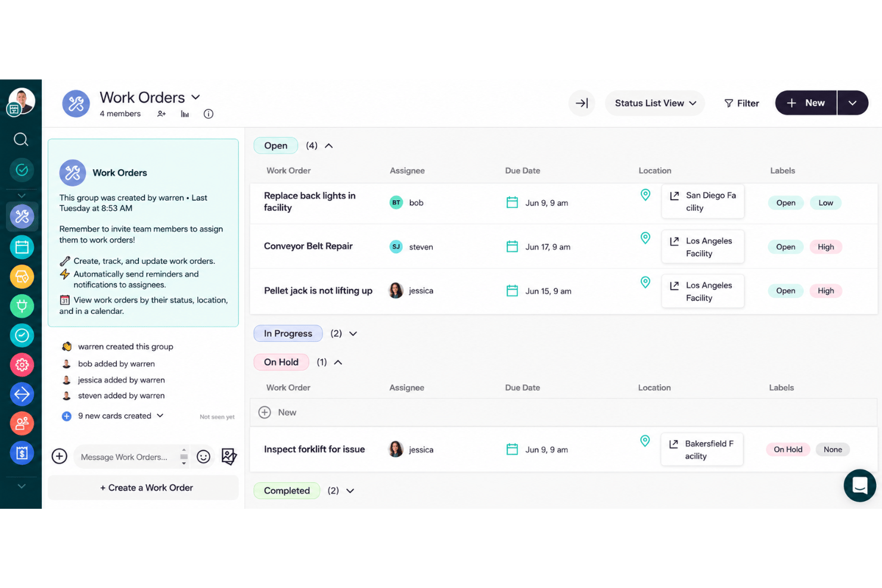Expand the Completed section chevron
Image resolution: width=882 pixels, height=588 pixels.
(x=350, y=491)
